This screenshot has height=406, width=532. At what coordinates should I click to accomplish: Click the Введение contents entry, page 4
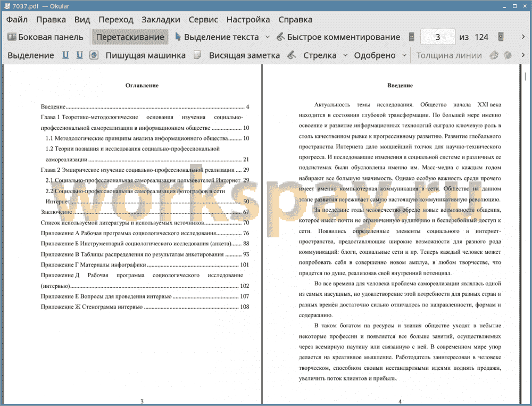[x=145, y=106]
